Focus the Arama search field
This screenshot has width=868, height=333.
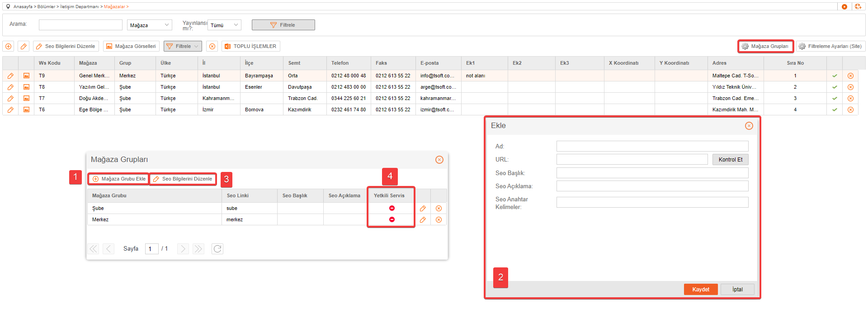click(80, 25)
